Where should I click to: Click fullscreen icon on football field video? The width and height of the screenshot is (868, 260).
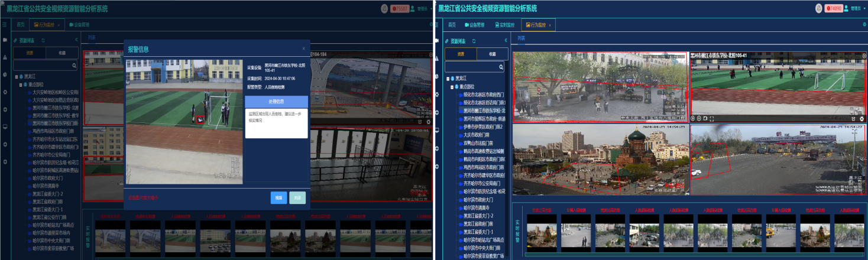[x=713, y=119]
